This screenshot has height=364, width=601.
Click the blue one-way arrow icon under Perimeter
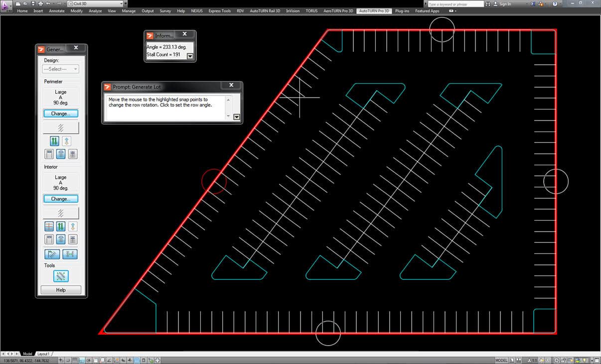[66, 141]
